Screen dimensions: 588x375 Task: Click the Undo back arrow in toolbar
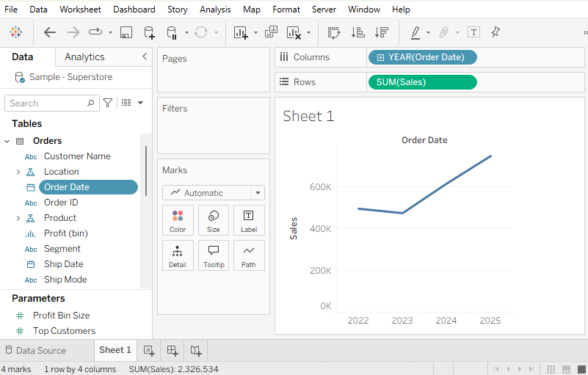coord(50,32)
